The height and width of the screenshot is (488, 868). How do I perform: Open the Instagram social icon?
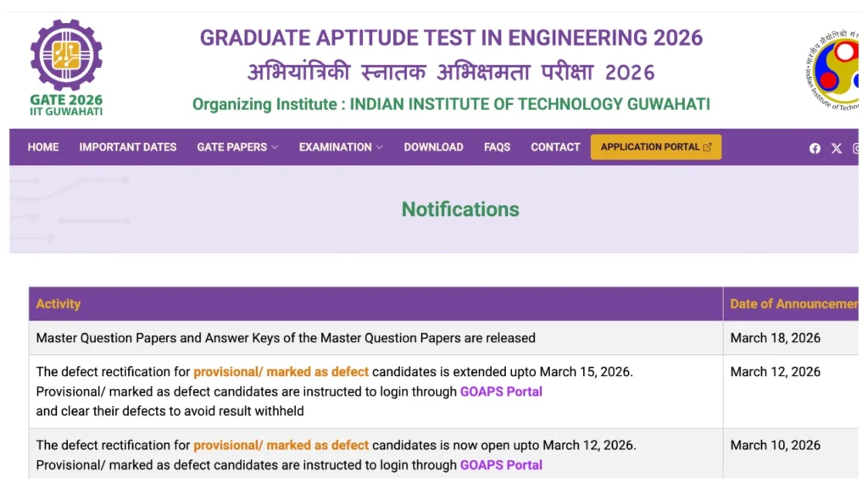click(x=858, y=148)
